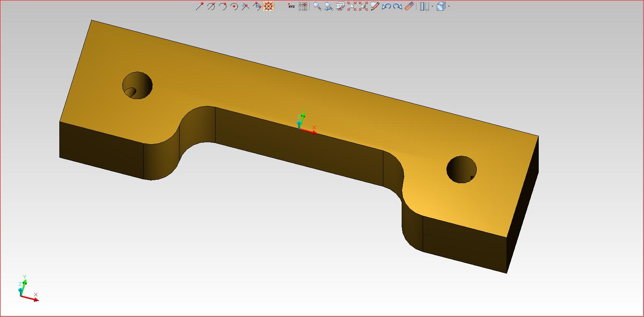Click the previous zoom magnifier icon
The image size is (644, 317).
[329, 6]
